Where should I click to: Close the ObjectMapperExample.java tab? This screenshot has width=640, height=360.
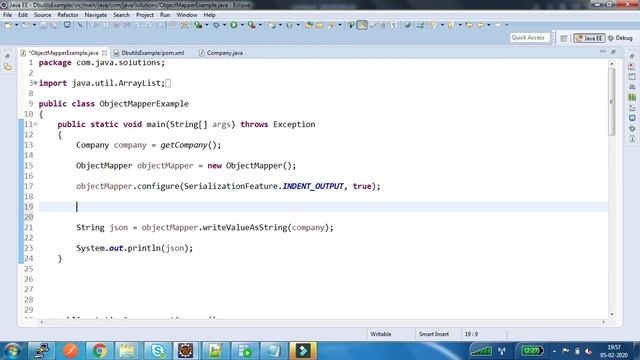(104, 53)
